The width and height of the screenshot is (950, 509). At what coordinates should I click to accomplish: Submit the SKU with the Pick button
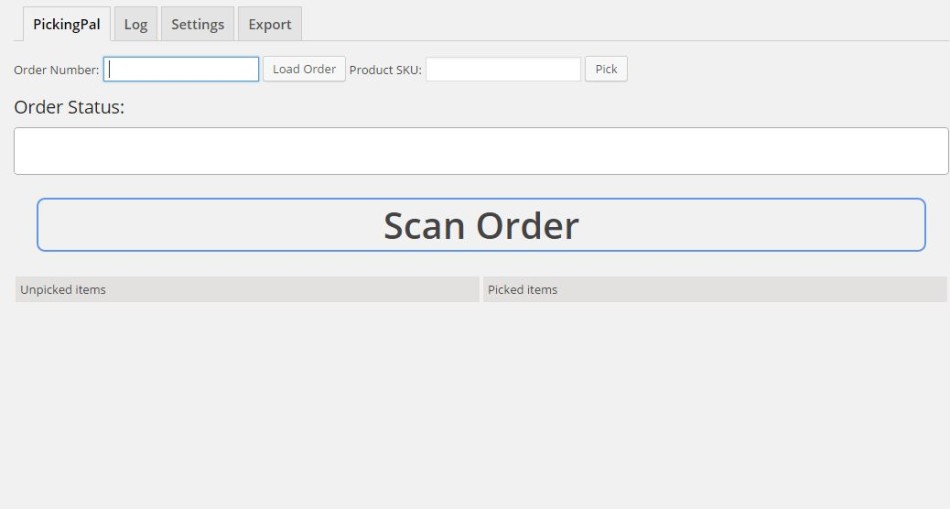606,69
